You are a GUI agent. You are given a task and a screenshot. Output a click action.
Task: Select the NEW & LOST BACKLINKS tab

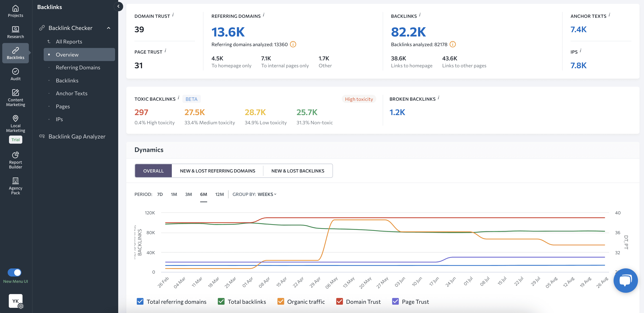(298, 170)
